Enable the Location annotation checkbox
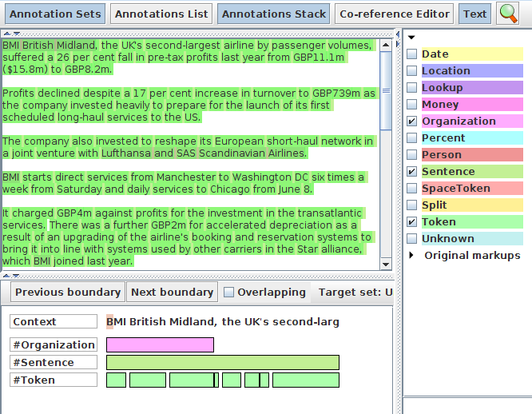The image size is (532, 414). pyautogui.click(x=412, y=70)
